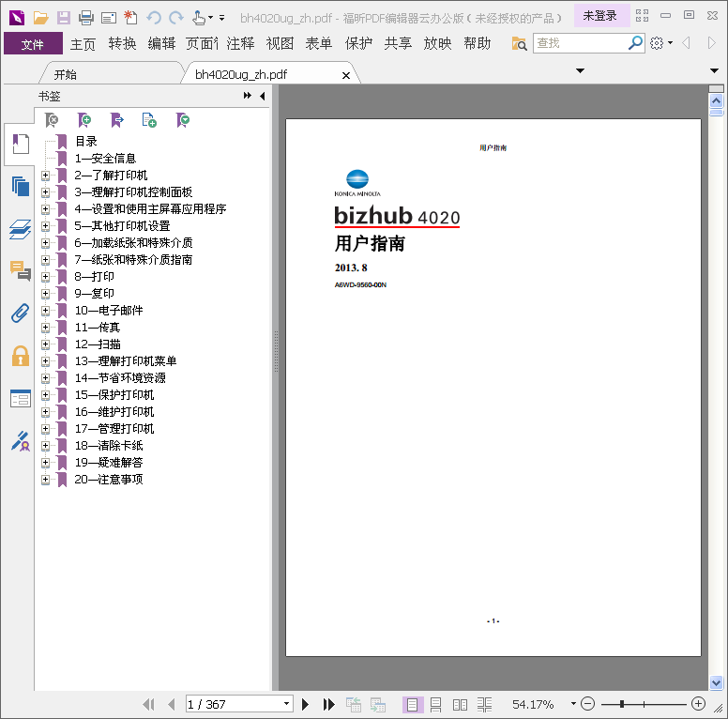Click the document tab list dropdown arrow

pos(580,70)
